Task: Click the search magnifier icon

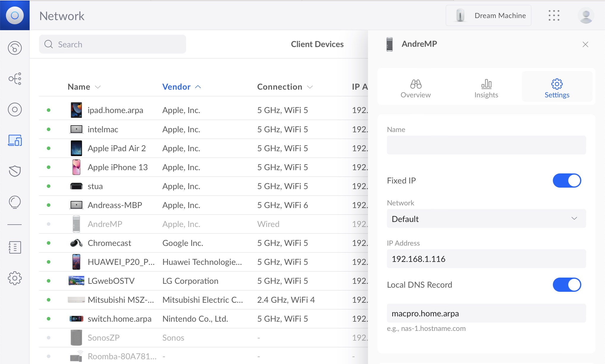Action: pos(49,44)
